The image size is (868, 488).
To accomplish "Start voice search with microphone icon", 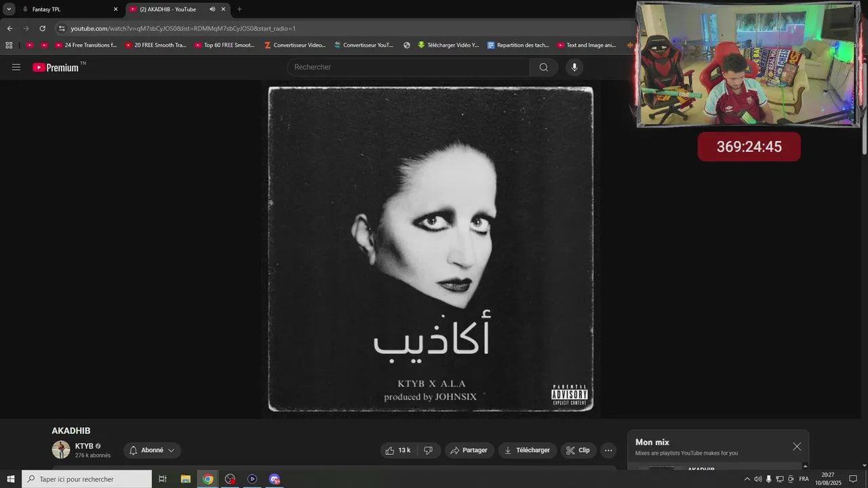I will point(574,67).
